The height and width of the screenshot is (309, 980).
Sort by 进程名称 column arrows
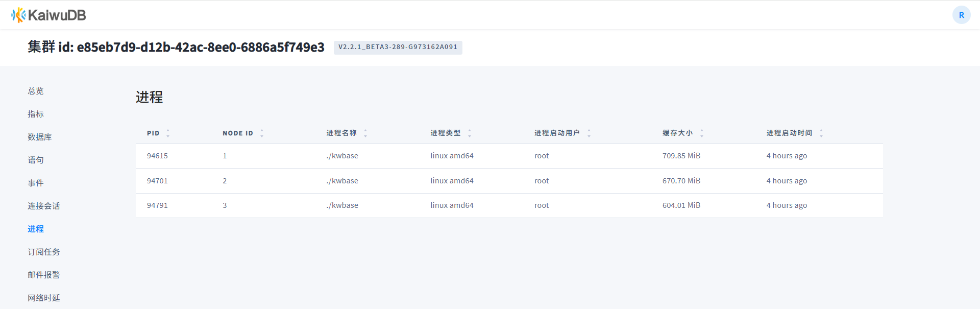point(365,133)
